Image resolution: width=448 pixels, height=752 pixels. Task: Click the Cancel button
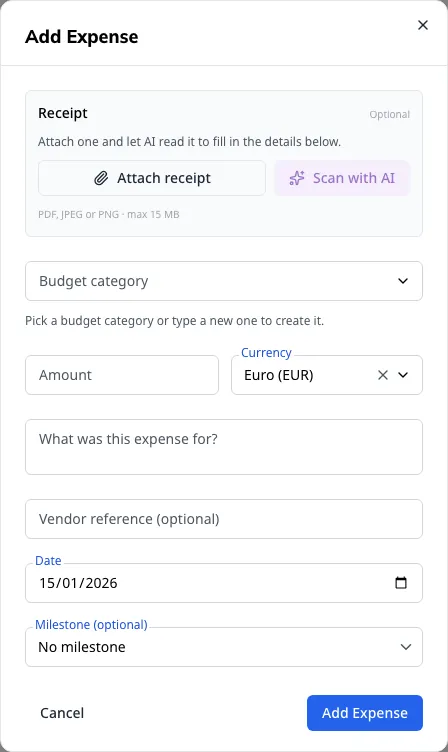point(62,713)
